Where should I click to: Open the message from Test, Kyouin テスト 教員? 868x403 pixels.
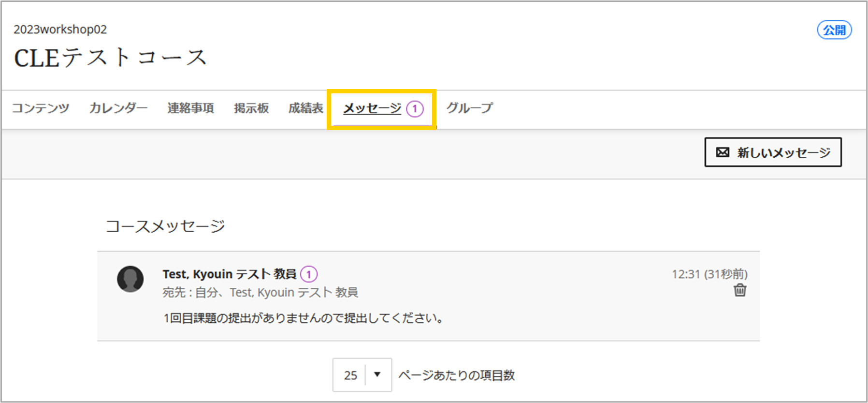(x=428, y=296)
